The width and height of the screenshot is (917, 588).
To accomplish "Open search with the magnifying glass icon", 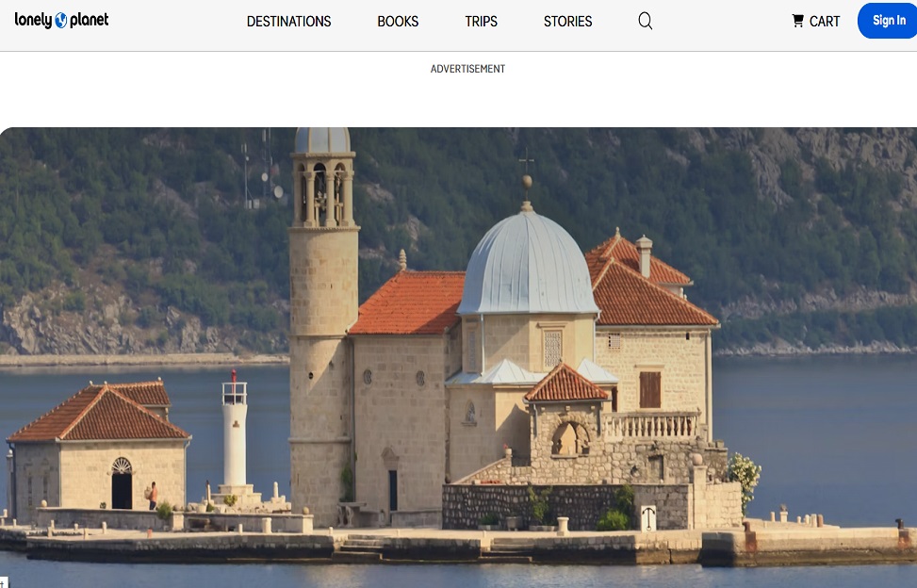I will point(645,21).
